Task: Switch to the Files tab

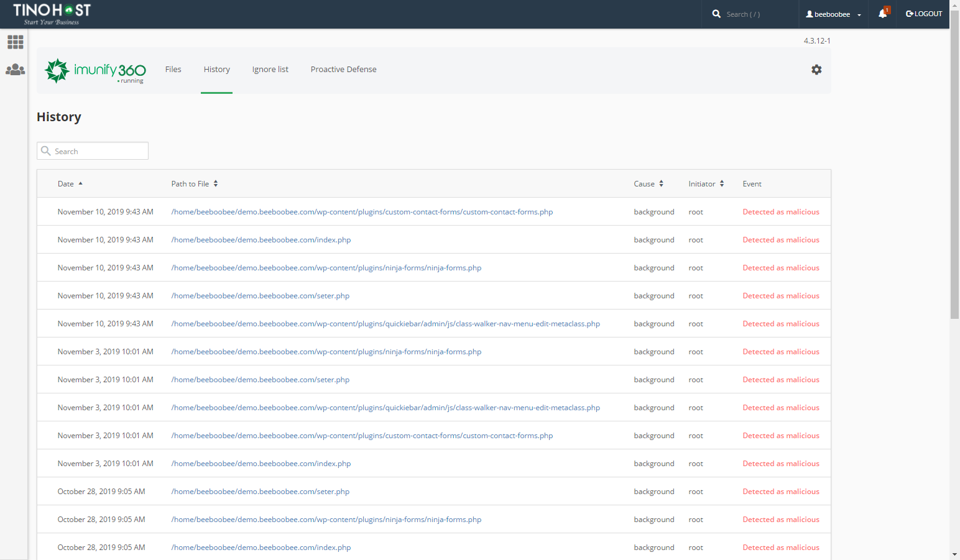Action: click(x=173, y=70)
